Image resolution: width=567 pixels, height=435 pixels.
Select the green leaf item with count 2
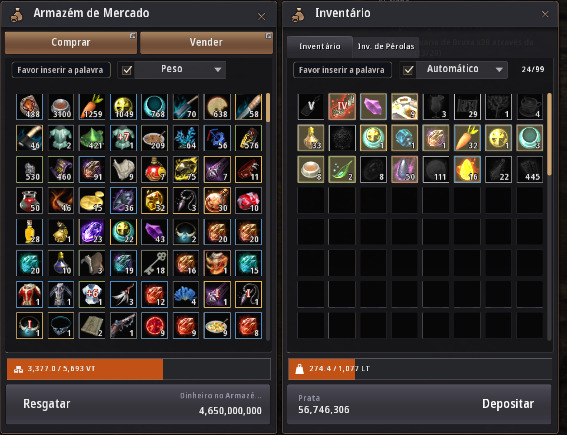[x=342, y=169]
